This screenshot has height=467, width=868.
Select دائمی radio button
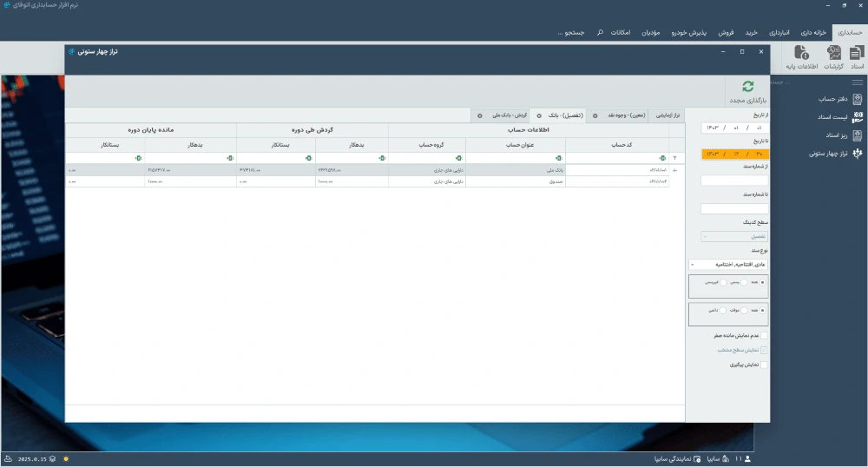723,311
